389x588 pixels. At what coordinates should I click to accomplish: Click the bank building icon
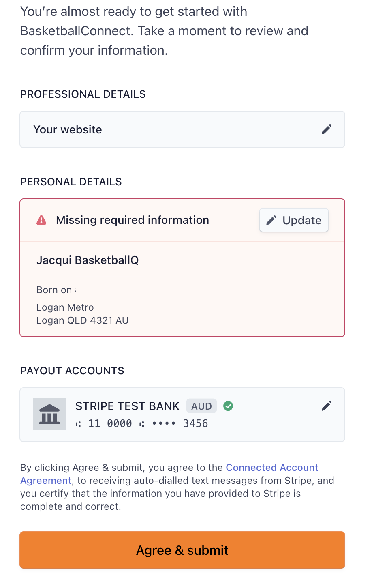[x=49, y=414]
